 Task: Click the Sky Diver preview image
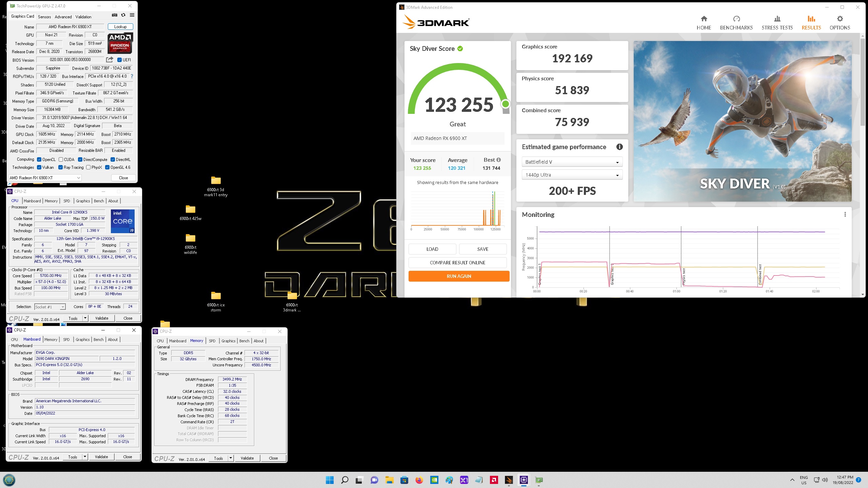(x=743, y=121)
